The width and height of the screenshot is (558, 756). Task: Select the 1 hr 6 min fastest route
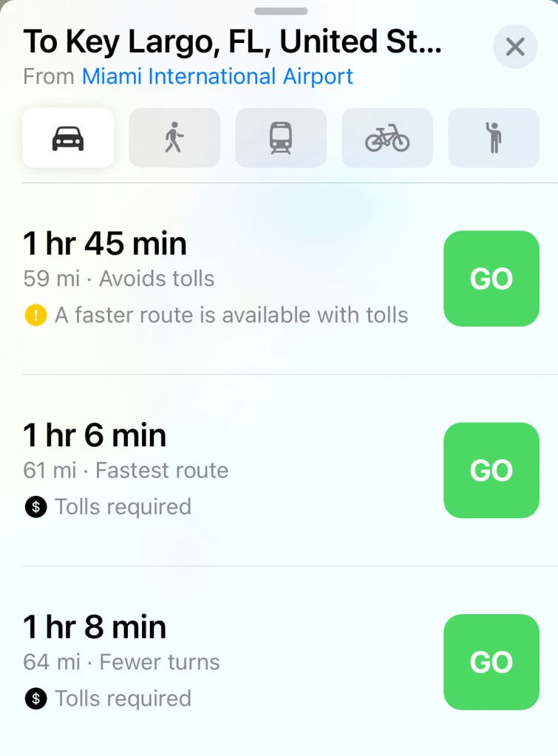[95, 435]
